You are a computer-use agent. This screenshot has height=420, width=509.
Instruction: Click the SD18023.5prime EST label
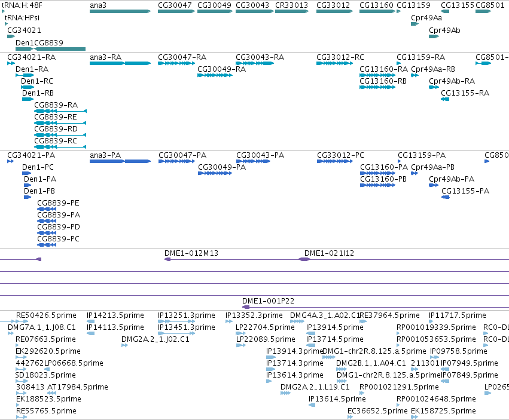click(45, 375)
